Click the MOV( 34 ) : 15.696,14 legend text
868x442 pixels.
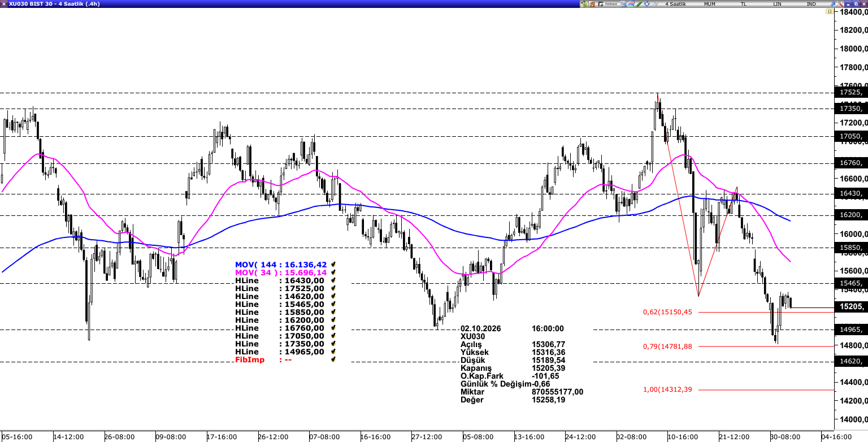coord(281,272)
